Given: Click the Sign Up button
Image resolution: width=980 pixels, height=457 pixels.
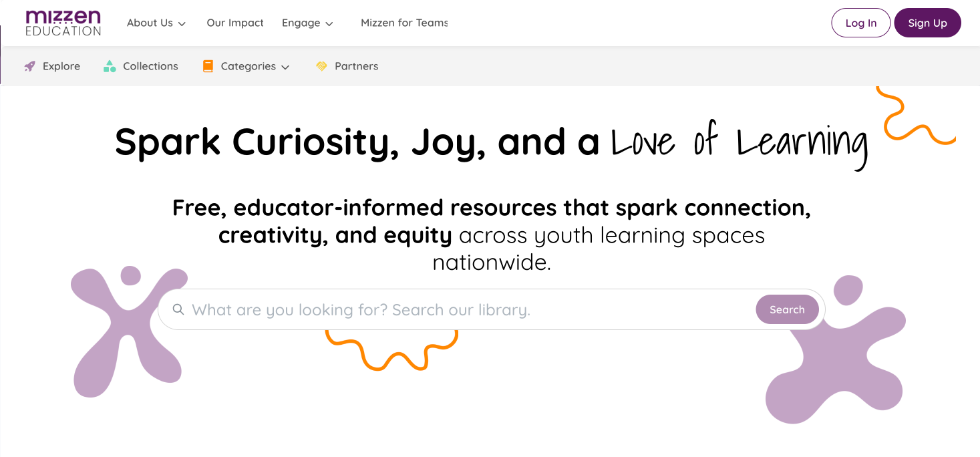Looking at the screenshot, I should (927, 23).
